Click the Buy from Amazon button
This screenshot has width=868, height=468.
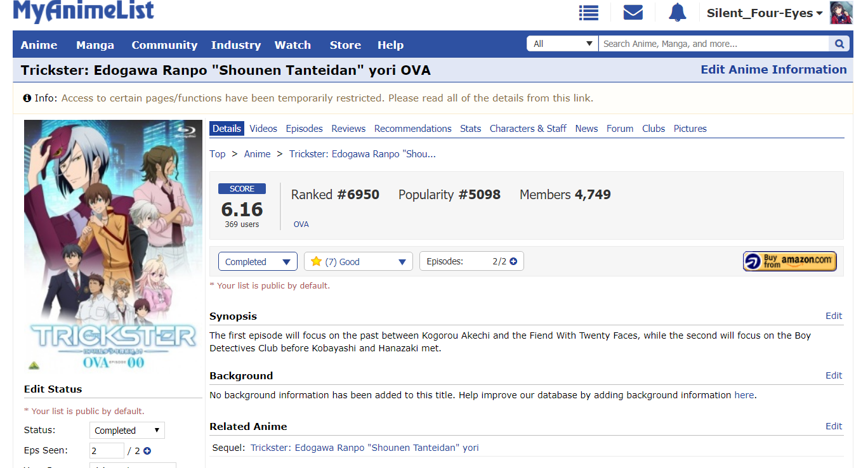pyautogui.click(x=790, y=261)
